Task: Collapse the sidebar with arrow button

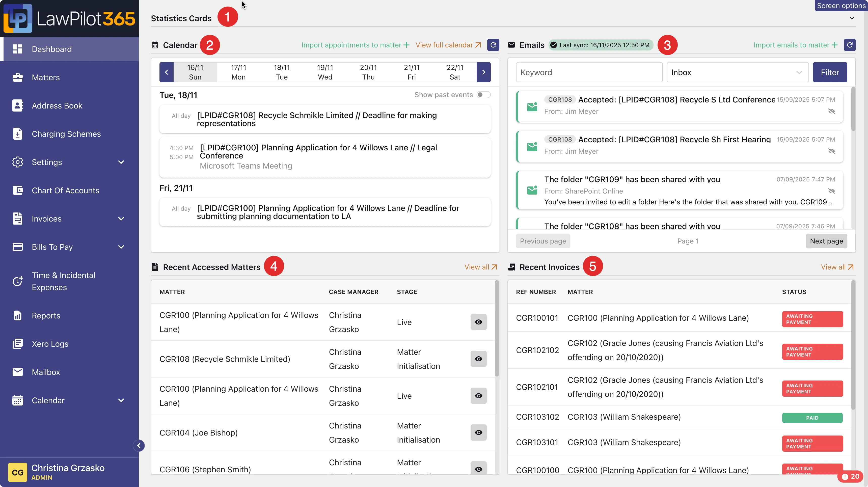Action: tap(139, 446)
